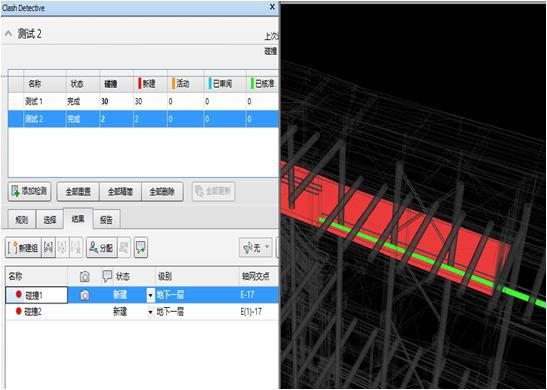Switch to the 规则 rules tab

click(x=22, y=220)
